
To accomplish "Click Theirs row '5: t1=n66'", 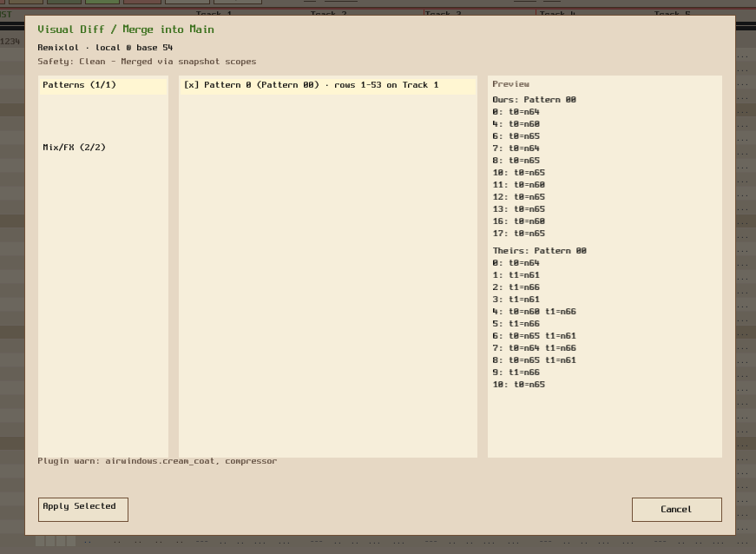I will click(516, 324).
